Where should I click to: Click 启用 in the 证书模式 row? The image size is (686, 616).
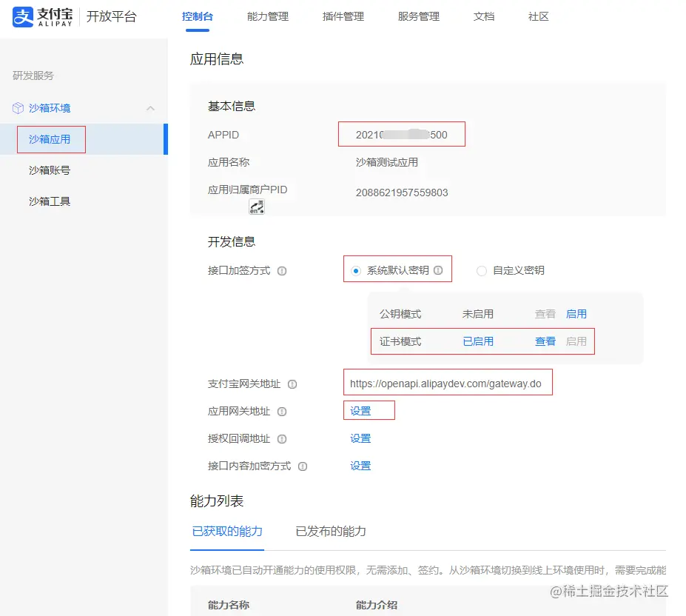click(576, 341)
